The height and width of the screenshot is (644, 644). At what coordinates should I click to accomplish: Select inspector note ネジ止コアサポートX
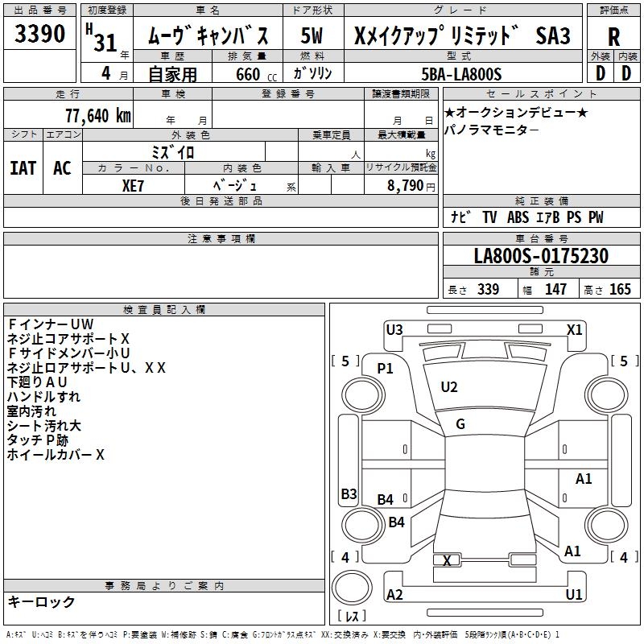(x=68, y=338)
